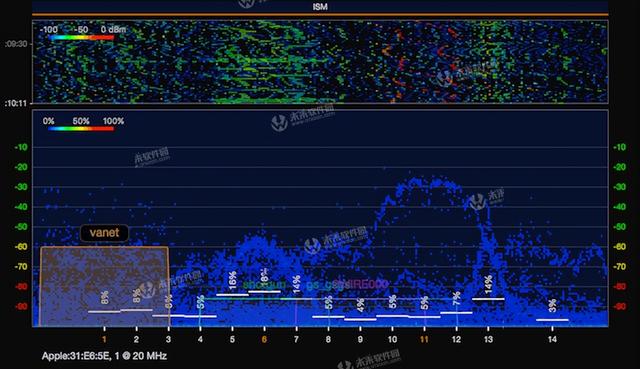Viewport: 640px width, 369px height.
Task: Click the 5% label above channel 4
Action: [200, 302]
